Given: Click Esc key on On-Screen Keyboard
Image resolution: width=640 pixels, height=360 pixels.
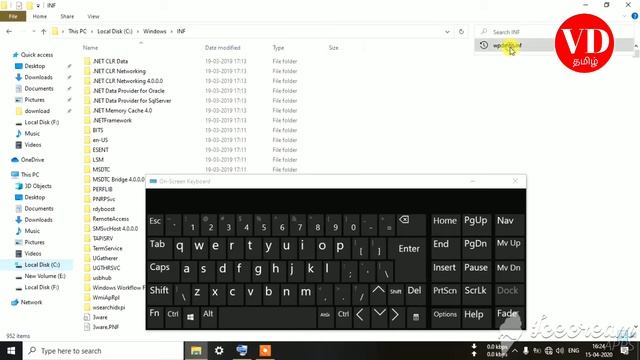Looking at the screenshot, I should tap(155, 224).
